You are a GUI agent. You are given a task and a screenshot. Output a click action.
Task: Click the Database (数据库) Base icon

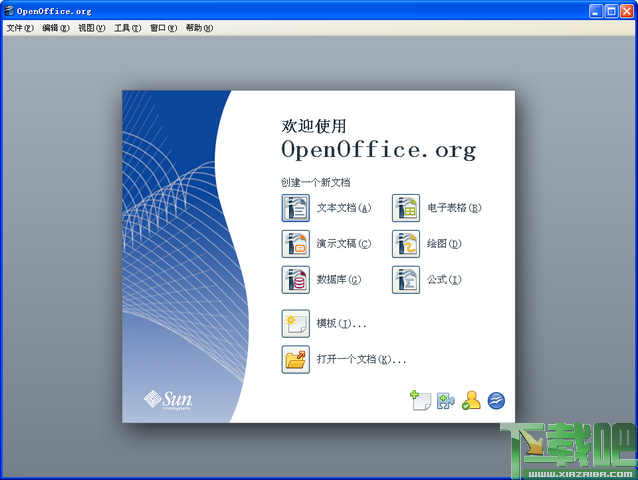(295, 280)
